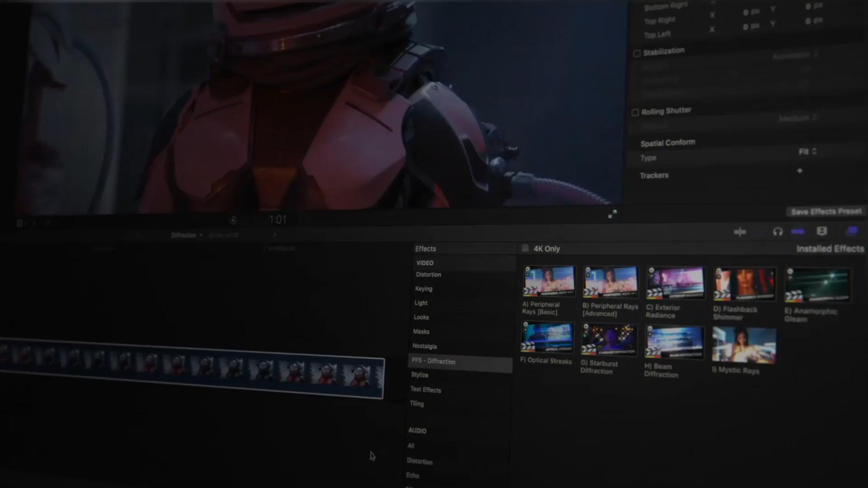Select the Stylize effects category
This screenshot has height=488, width=868.
click(x=420, y=375)
